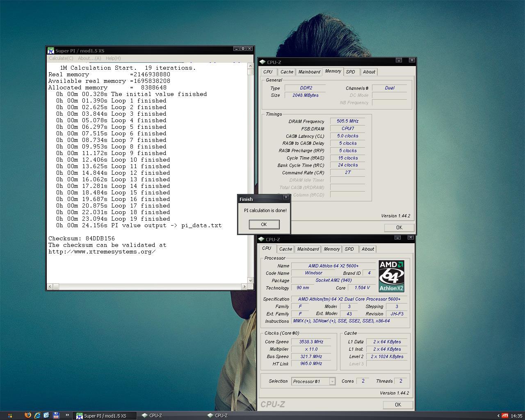Maximize the Super PI window

[x=243, y=49]
